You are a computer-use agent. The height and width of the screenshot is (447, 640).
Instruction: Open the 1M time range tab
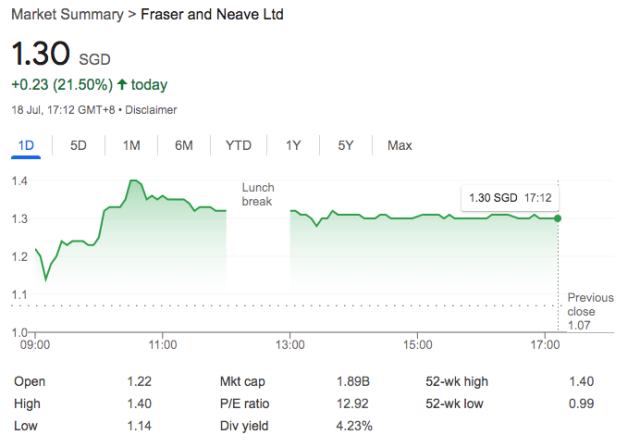click(131, 146)
